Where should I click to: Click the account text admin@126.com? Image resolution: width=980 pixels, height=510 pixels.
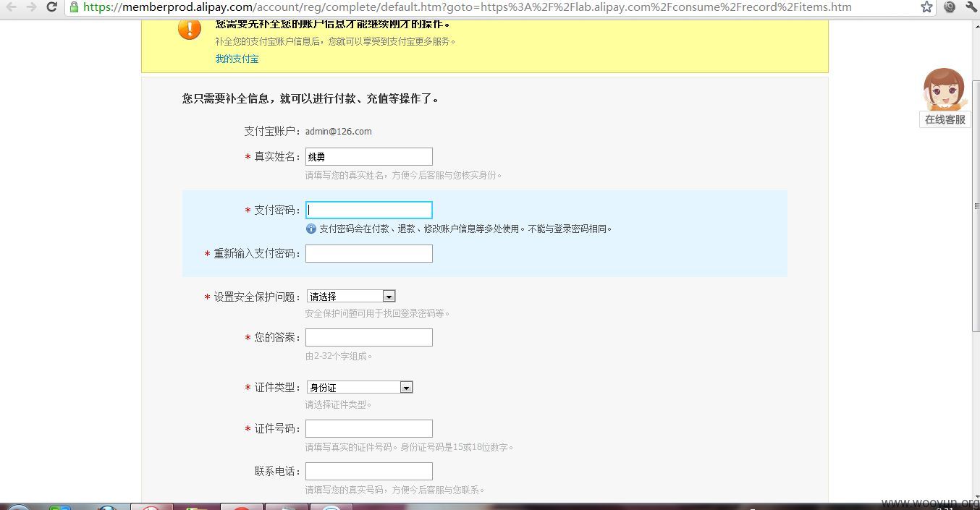coord(338,131)
